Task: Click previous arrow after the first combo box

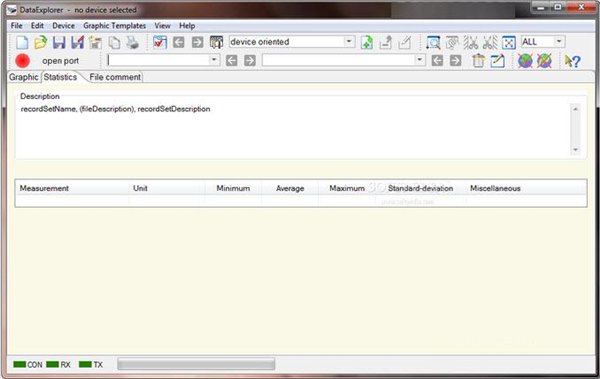Action: point(231,60)
